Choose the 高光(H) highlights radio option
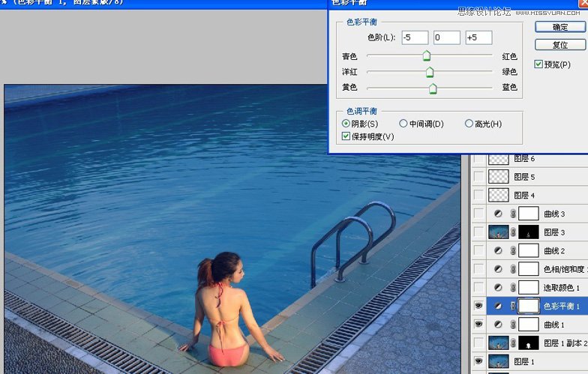The height and width of the screenshot is (374, 588). coord(469,124)
